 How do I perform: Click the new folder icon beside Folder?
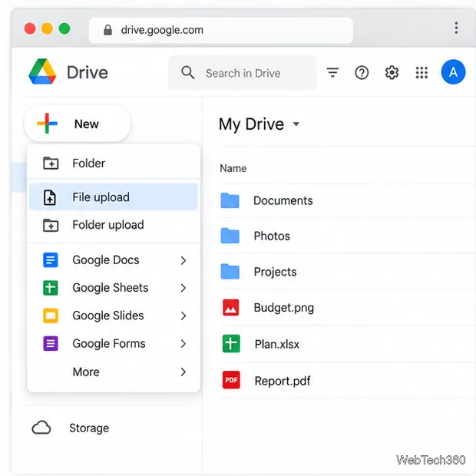tap(51, 163)
